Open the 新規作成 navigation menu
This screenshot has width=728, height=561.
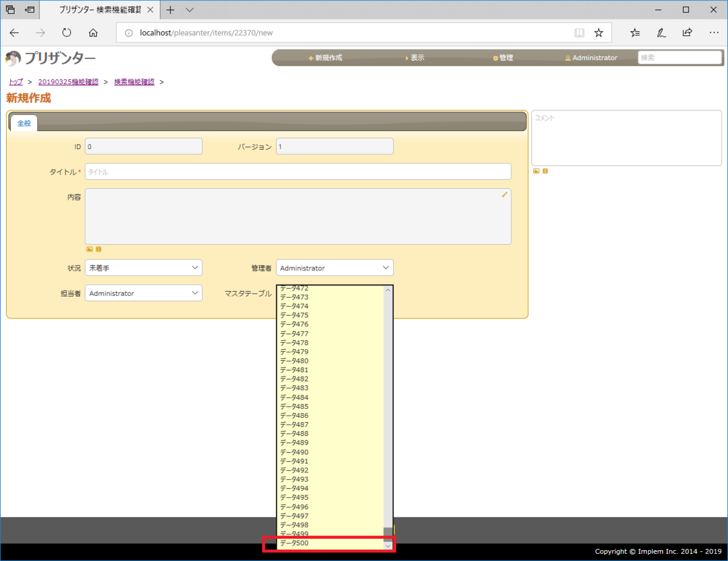click(x=325, y=58)
